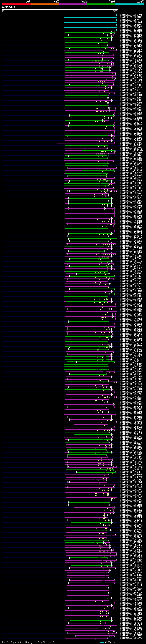Image resolution: width=146 pixels, height=644 pixels.
Task: Click the orange ~40% legend swatch
Action: [45, 4]
